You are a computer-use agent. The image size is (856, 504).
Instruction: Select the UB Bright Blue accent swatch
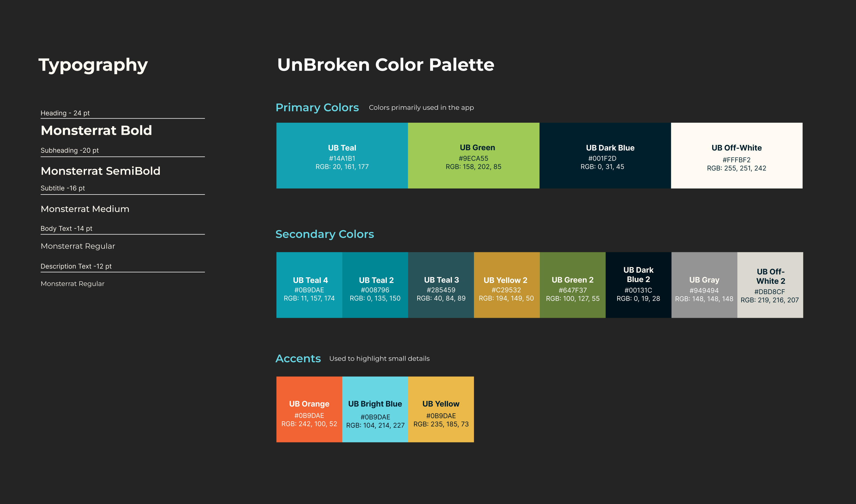375,409
